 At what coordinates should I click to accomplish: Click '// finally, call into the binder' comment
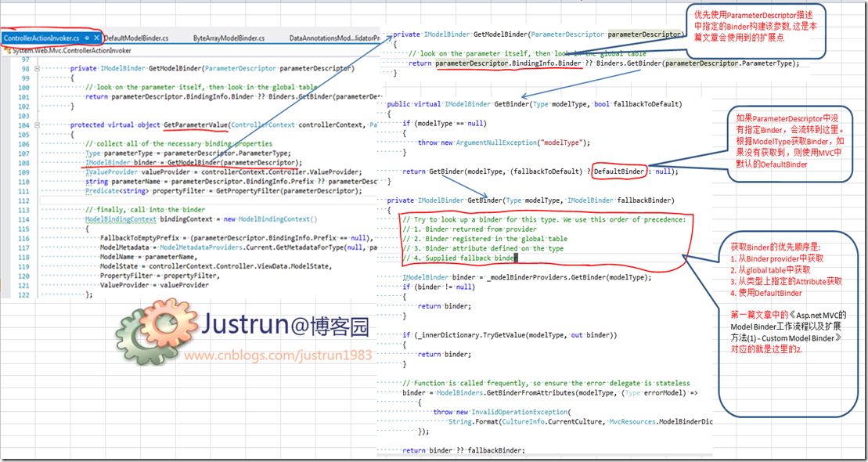click(145, 210)
